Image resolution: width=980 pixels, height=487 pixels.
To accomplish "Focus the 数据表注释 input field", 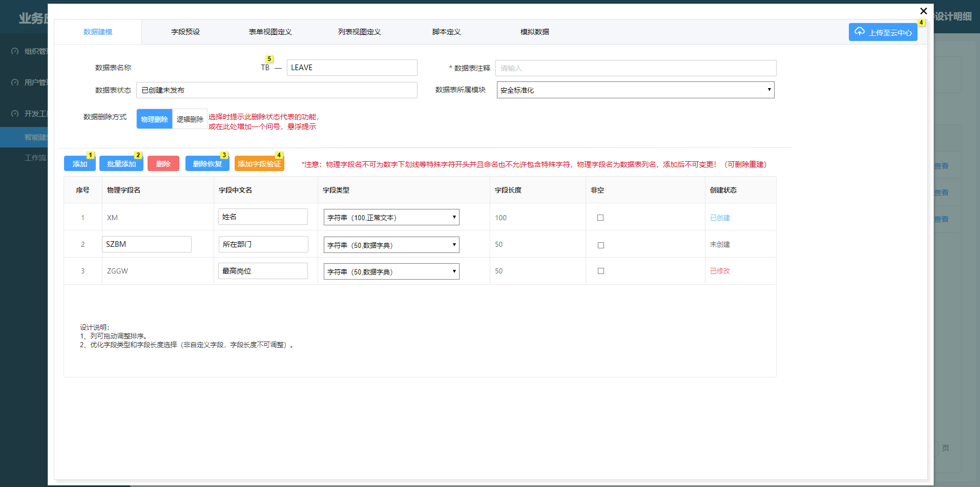I will pos(636,68).
